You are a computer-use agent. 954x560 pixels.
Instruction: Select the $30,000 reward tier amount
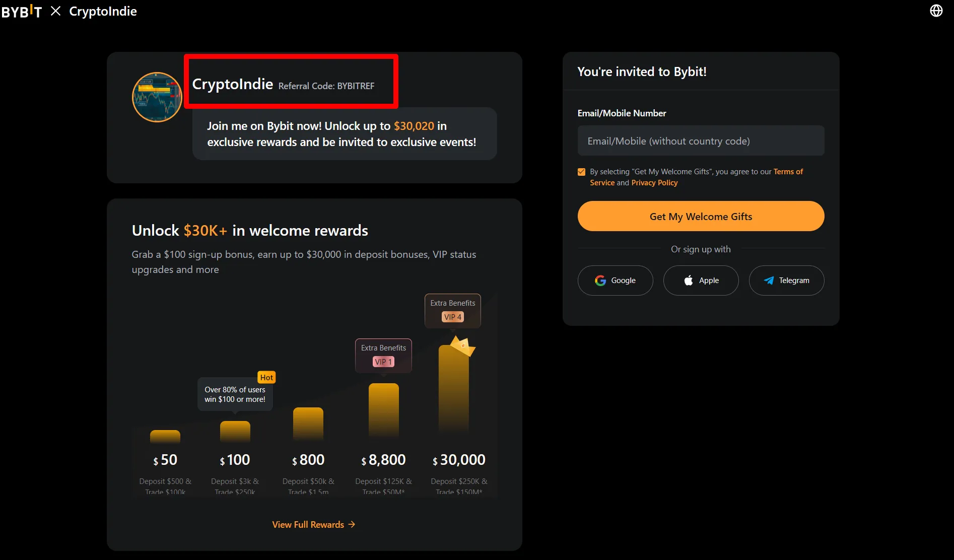coord(459,460)
